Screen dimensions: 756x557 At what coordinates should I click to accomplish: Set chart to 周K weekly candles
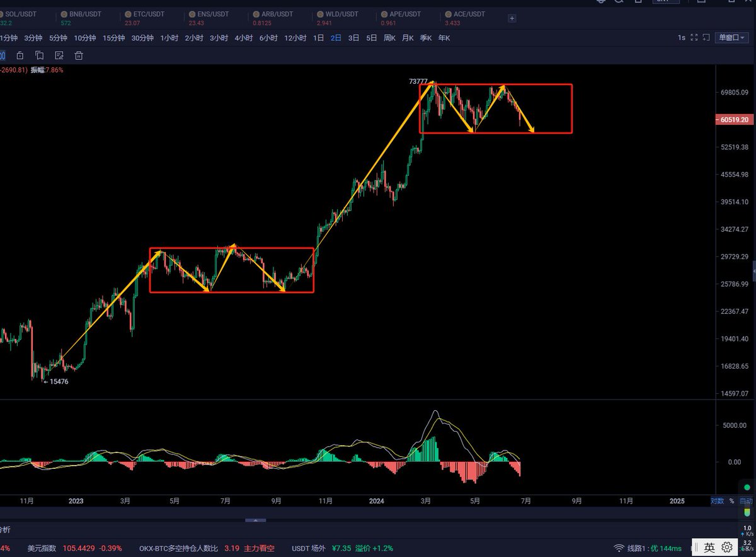pos(390,38)
